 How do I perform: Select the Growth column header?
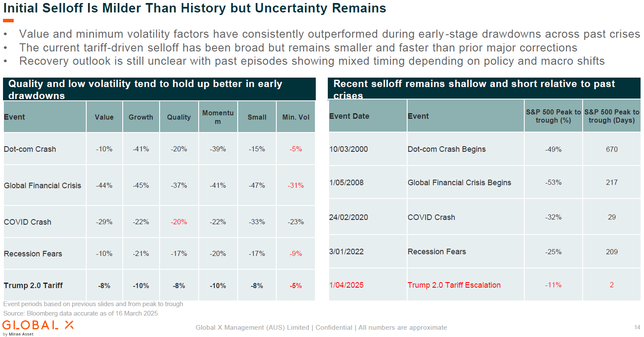pos(141,117)
